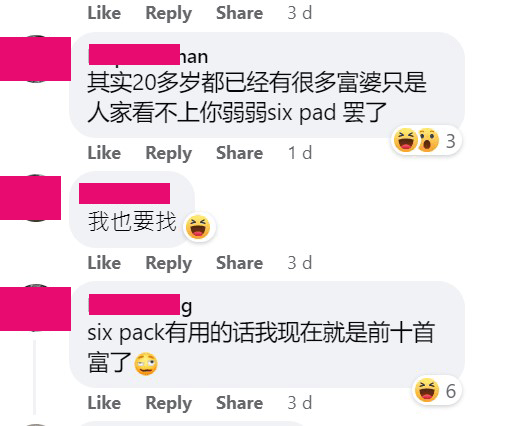
Task: Reply to the comment posted 1 d ago
Action: point(169,154)
